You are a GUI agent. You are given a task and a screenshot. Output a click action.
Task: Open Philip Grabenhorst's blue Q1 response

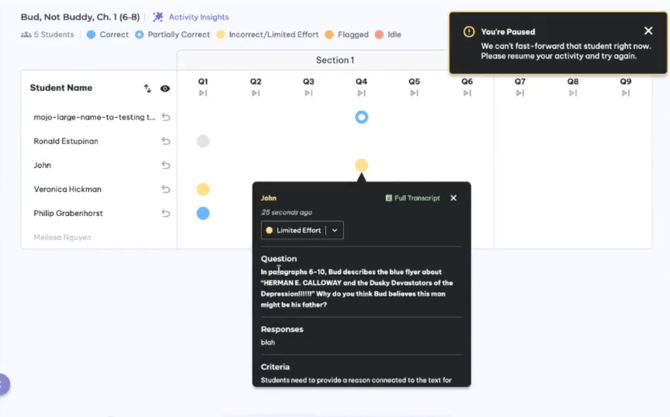[x=203, y=213]
